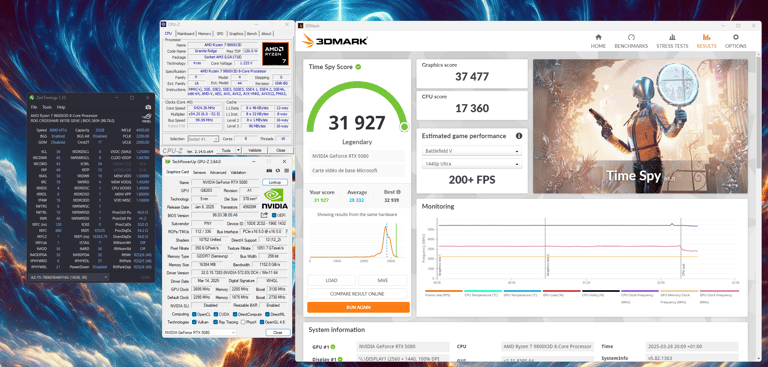Click the 3DMARK logo
Viewport: 768px width, 367px height.
335,41
